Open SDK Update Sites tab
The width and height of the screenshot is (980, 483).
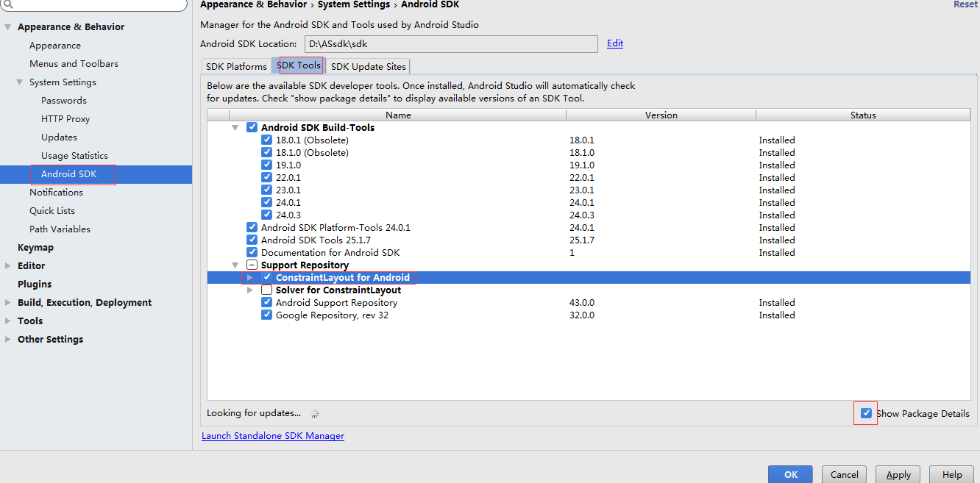point(368,66)
